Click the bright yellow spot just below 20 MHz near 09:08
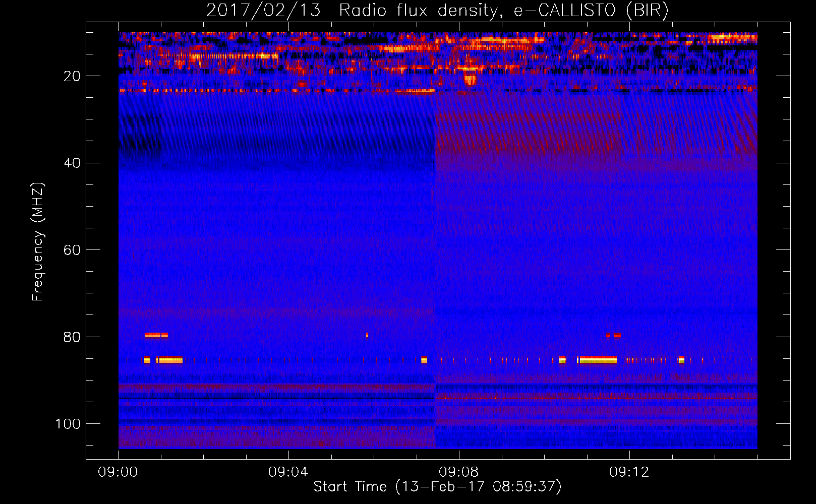This screenshot has height=504, width=816. (470, 80)
